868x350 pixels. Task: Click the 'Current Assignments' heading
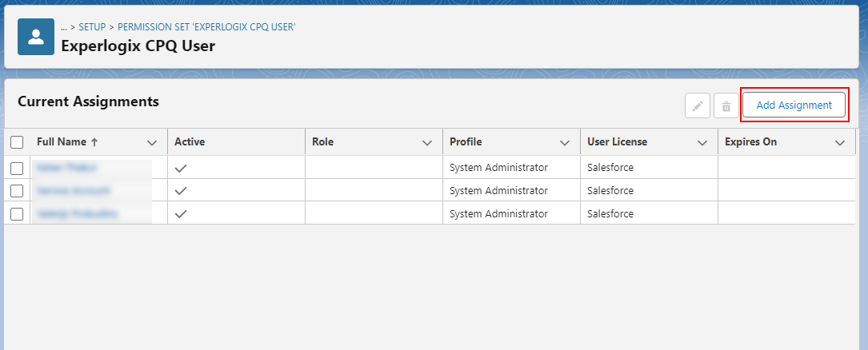[x=89, y=101]
